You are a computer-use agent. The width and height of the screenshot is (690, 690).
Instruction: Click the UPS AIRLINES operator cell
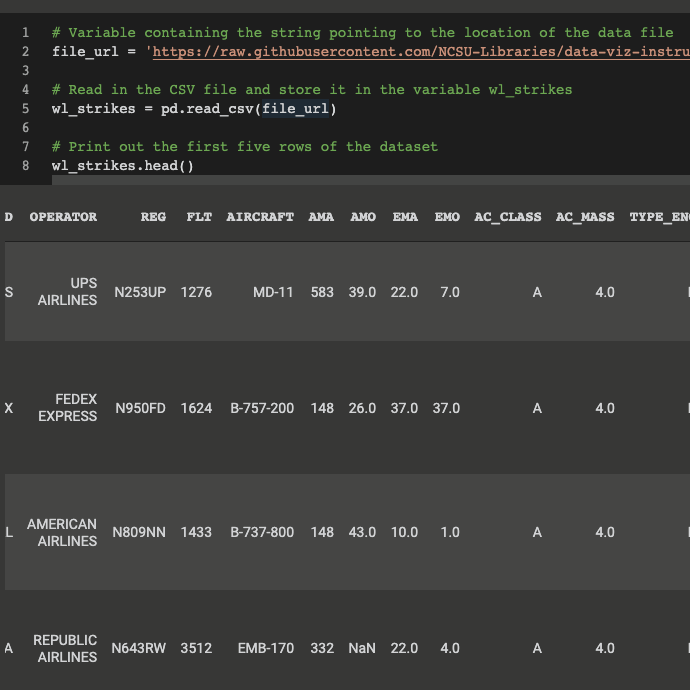[68, 292]
